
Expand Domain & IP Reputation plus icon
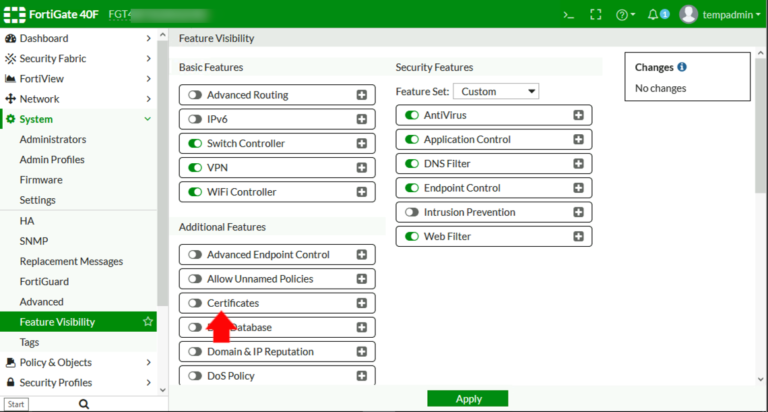361,352
